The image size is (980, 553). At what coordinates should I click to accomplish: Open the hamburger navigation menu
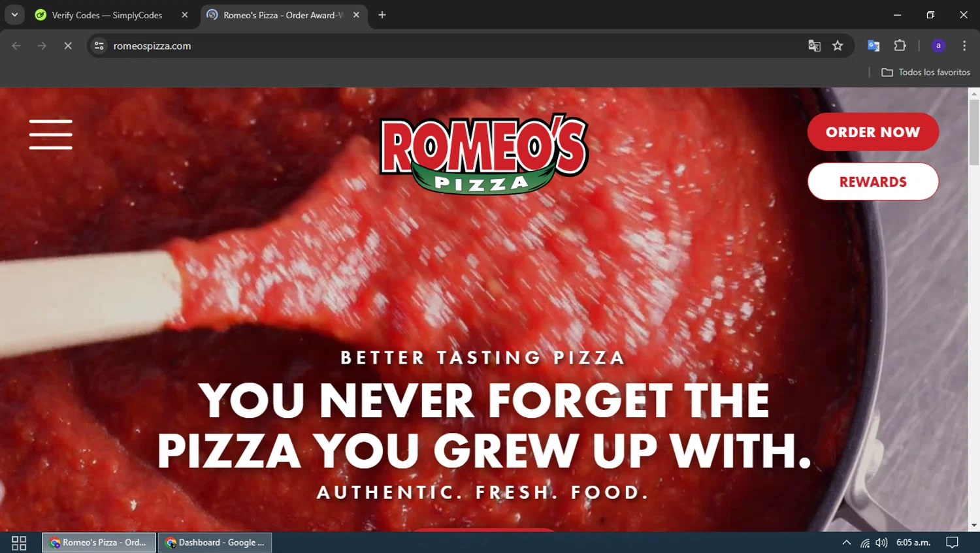[x=50, y=134]
